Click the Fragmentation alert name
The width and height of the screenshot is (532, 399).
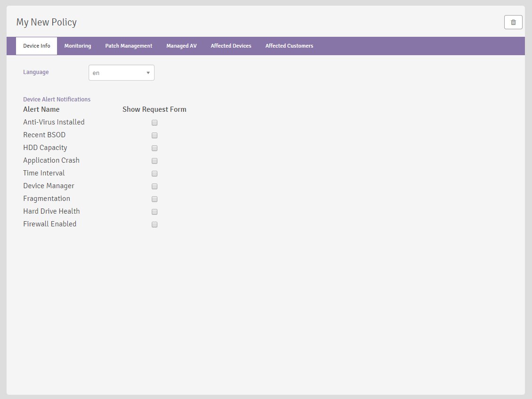point(47,199)
